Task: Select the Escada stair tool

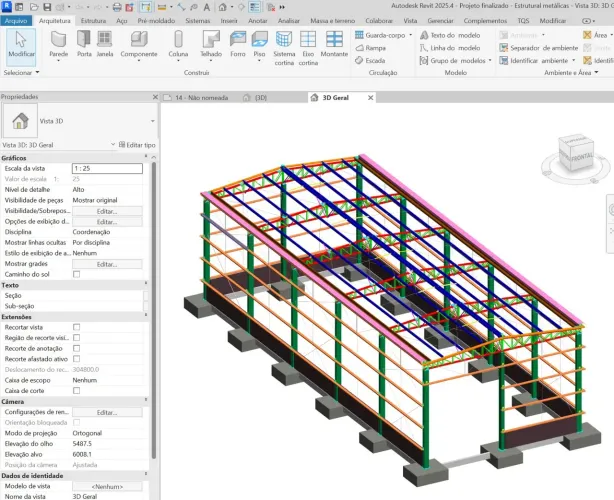Action: pos(370,61)
